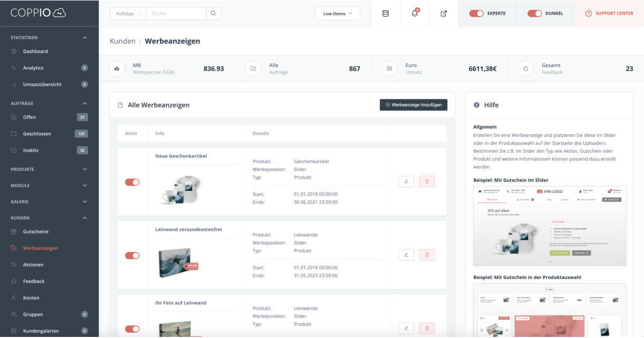Click the Geschlossen folder icon
This screenshot has height=338, width=644.
(13, 134)
